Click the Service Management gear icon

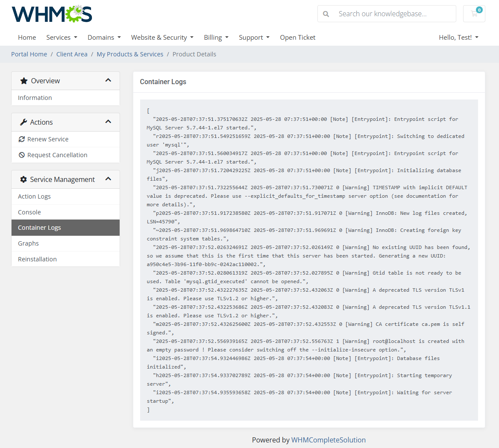23,179
